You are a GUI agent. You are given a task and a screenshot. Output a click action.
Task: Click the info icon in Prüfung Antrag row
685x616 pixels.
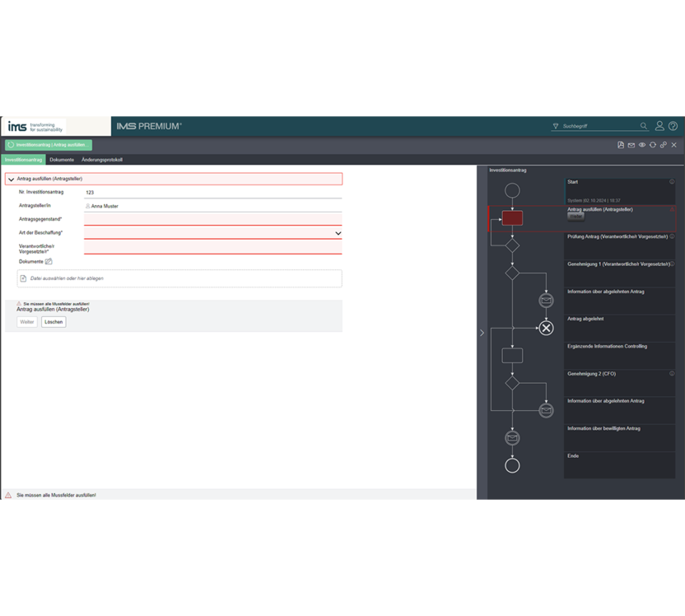coord(672,236)
